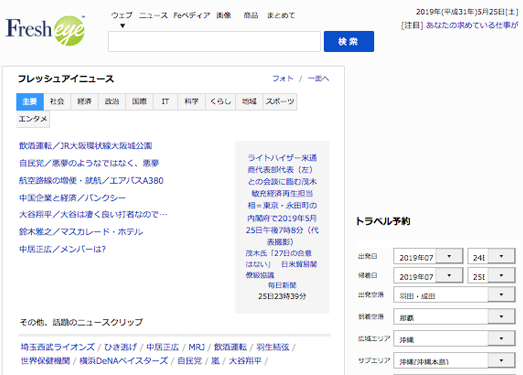
Task: Open the あなたの求めている仕事が notice link
Action: (x=472, y=25)
